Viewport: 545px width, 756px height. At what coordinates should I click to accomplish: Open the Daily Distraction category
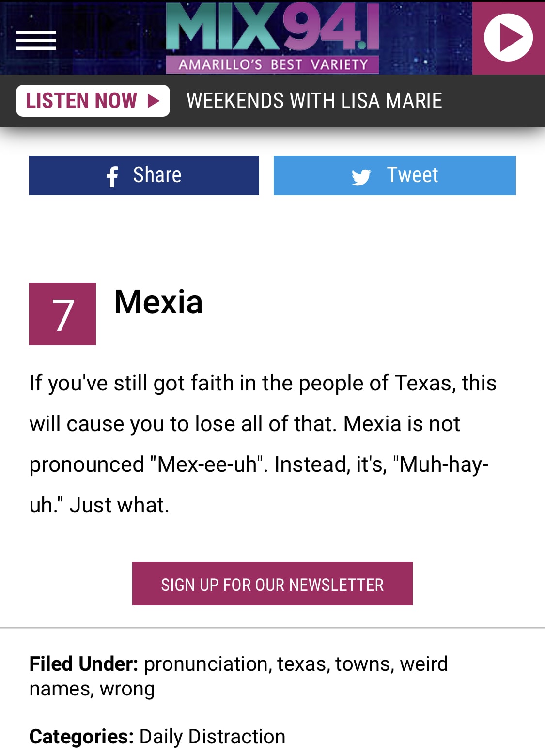212,737
